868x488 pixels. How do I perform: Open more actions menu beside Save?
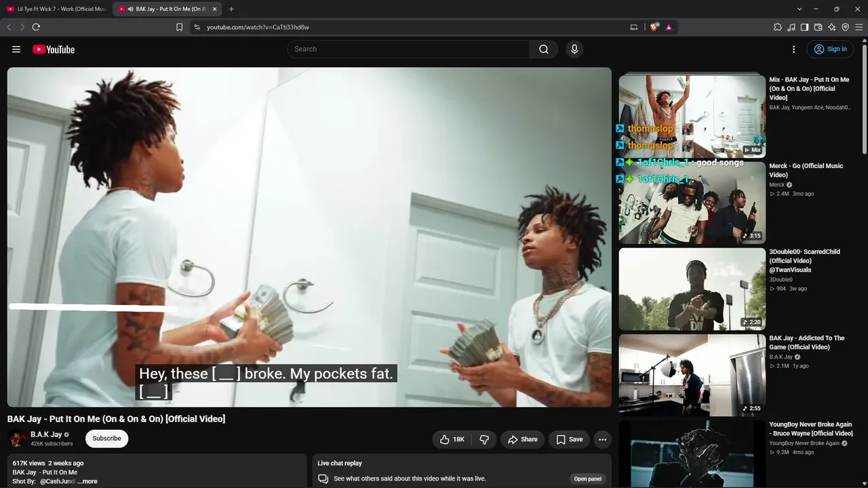(602, 439)
